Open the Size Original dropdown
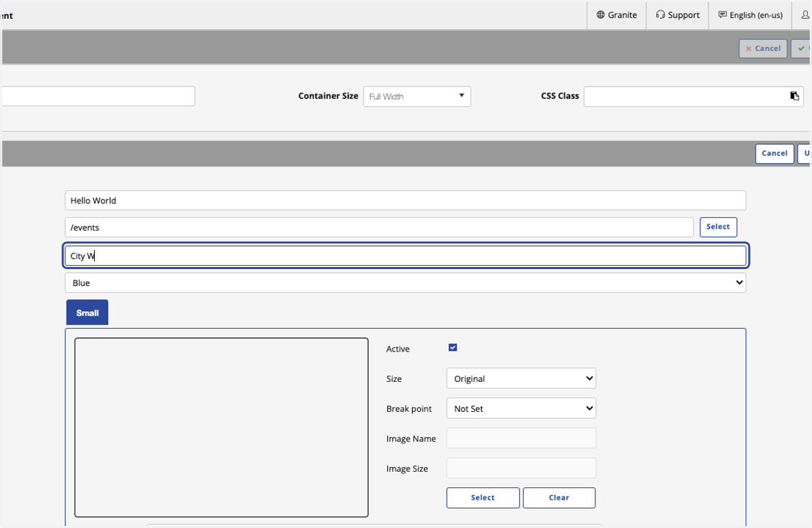Viewport: 812px width, 528px height. click(x=521, y=379)
